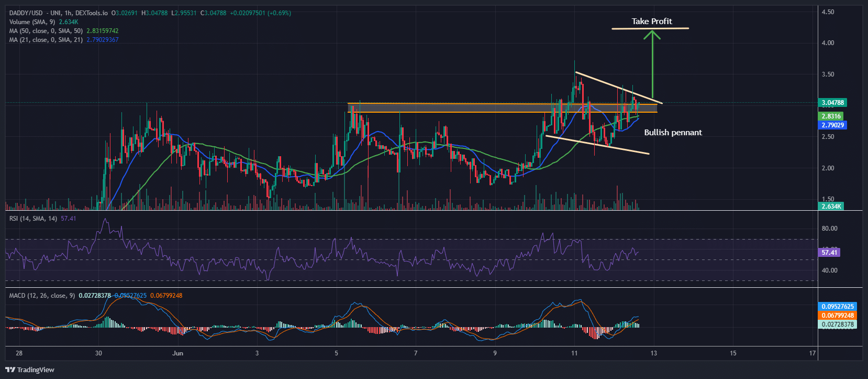Click the 28 date label on time axis
The width and height of the screenshot is (868, 379).
(x=19, y=353)
